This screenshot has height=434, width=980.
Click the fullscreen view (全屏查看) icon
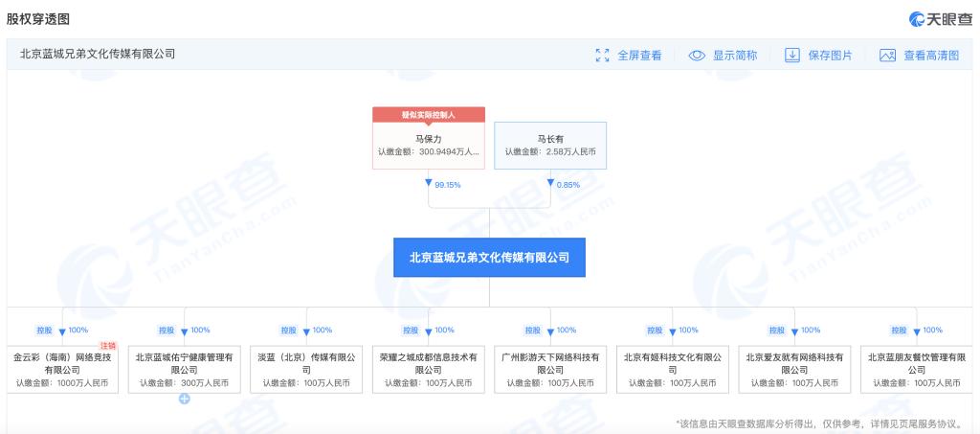(x=602, y=56)
